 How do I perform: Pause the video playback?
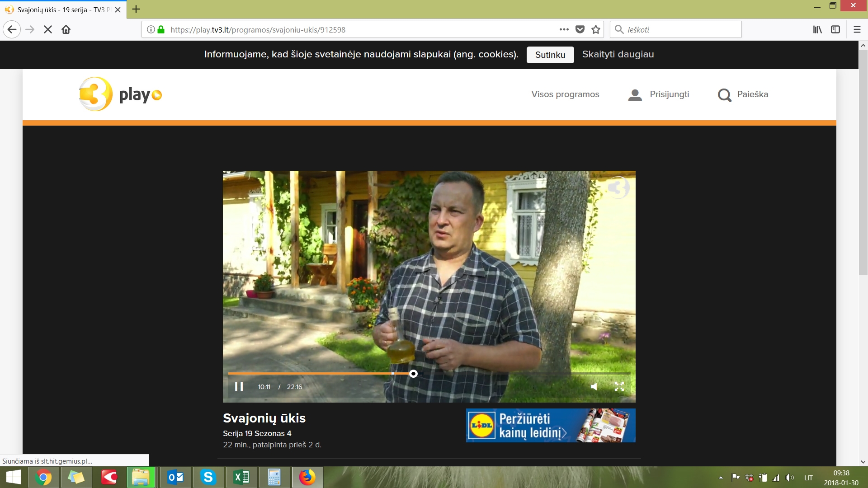coord(239,387)
